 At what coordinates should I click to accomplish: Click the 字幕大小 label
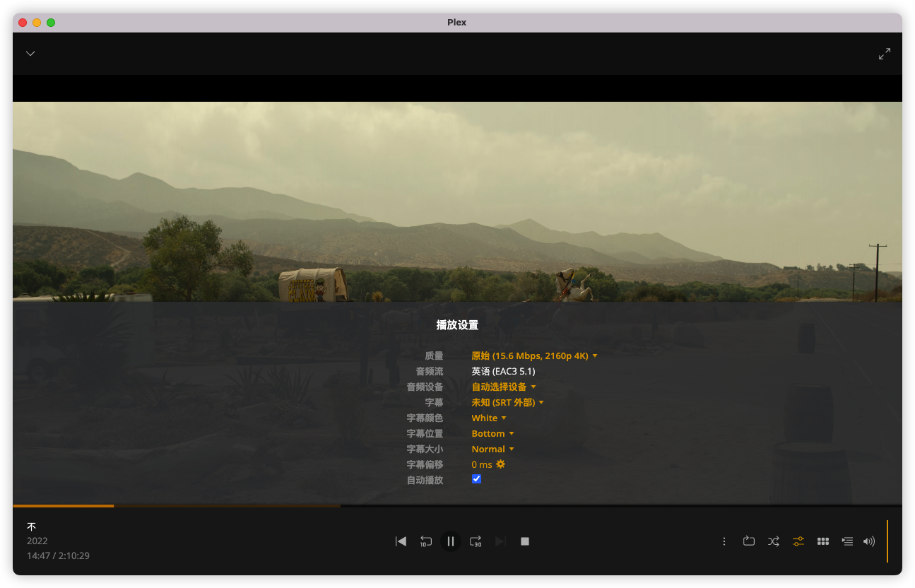425,449
